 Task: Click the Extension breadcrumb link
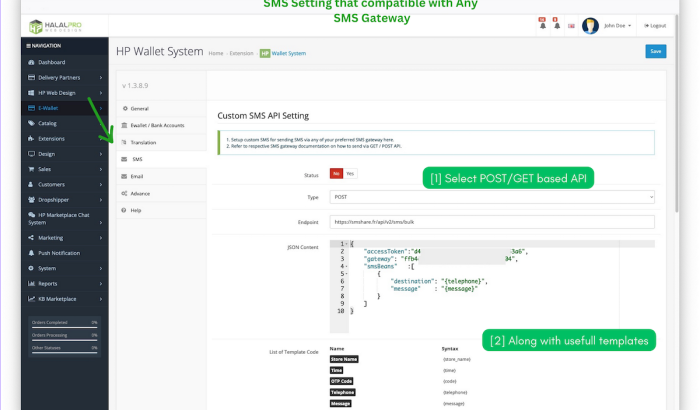click(x=241, y=53)
